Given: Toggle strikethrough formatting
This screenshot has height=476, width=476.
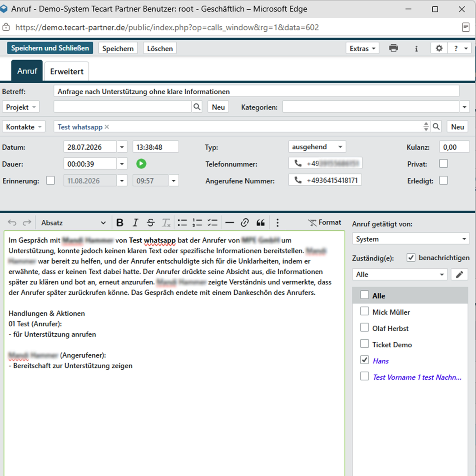Looking at the screenshot, I should point(151,223).
